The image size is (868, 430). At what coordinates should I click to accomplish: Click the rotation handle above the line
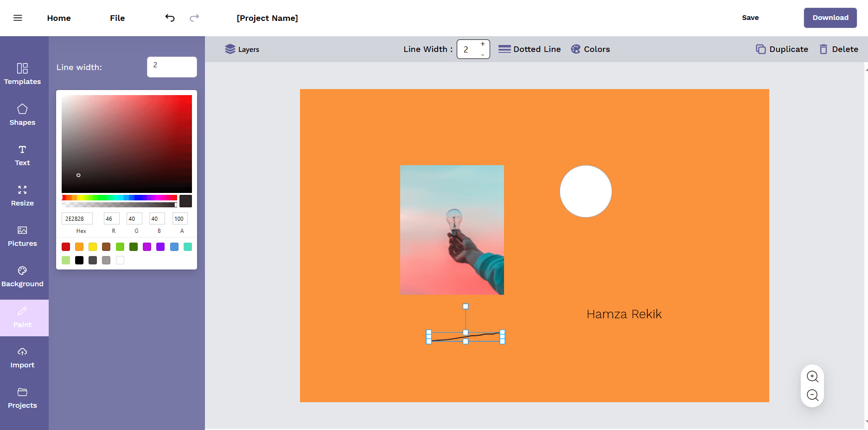(466, 306)
